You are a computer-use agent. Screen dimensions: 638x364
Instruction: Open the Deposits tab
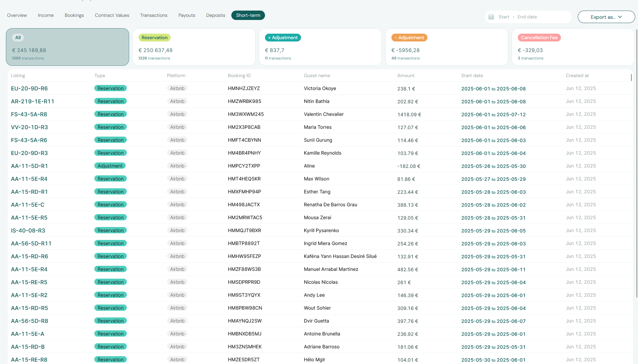215,15
